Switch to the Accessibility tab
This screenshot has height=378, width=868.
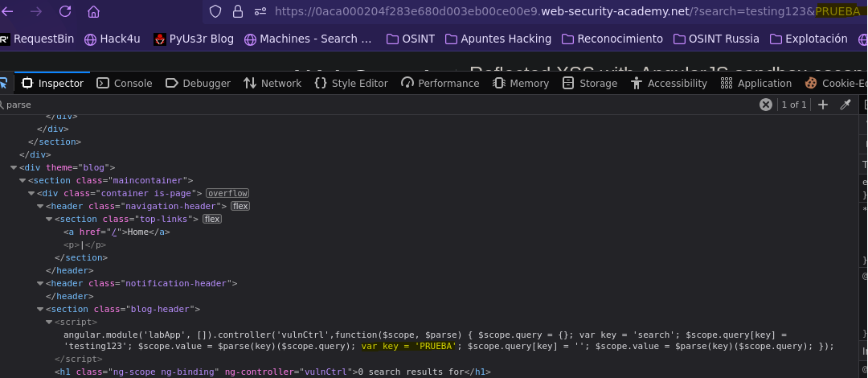coord(669,83)
